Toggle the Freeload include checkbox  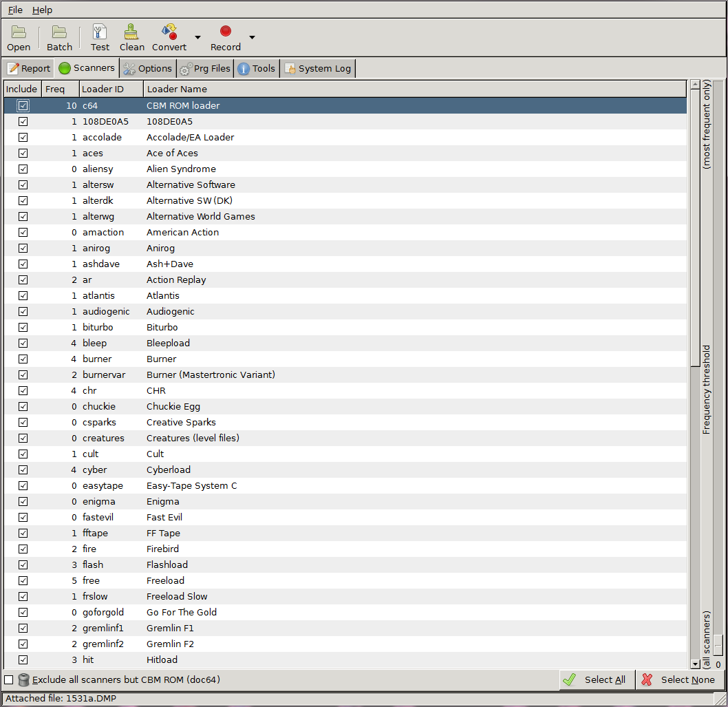(23, 580)
